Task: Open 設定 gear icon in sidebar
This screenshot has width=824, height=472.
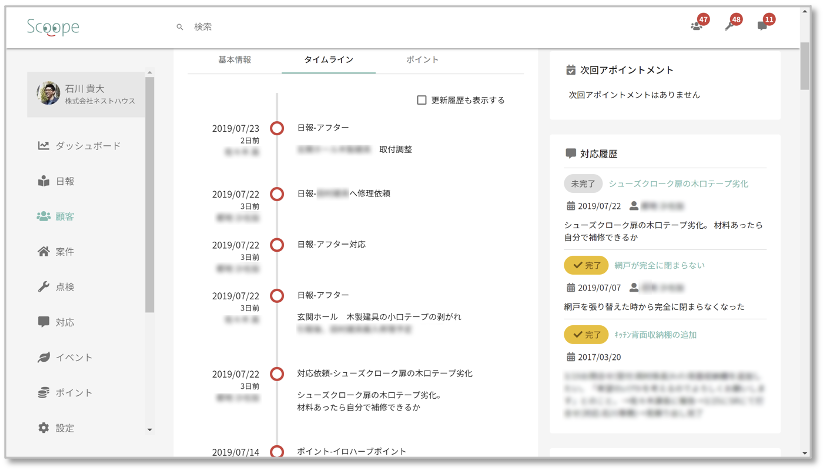Action: (43, 427)
